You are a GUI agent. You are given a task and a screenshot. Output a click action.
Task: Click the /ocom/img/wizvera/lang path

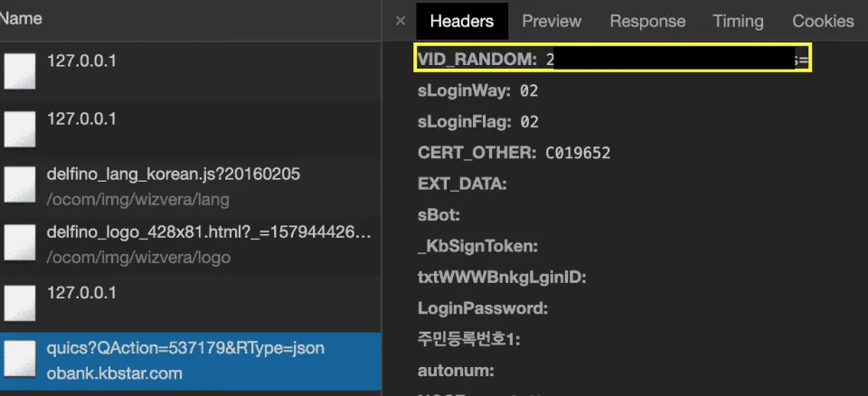click(137, 200)
